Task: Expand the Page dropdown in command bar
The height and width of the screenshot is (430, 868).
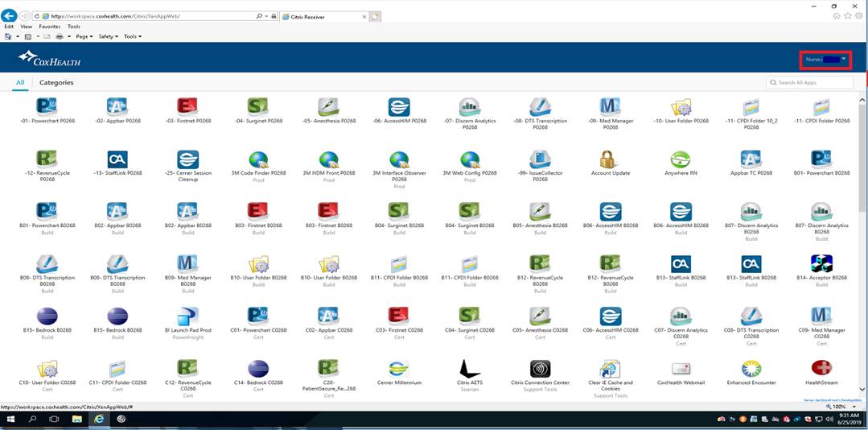Action: pyautogui.click(x=84, y=36)
